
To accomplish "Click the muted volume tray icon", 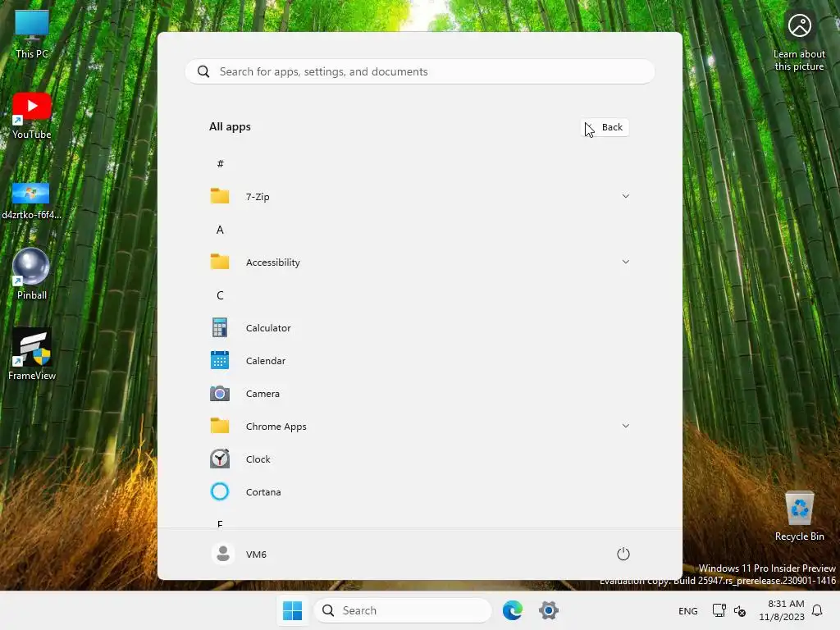I will (x=740, y=610).
